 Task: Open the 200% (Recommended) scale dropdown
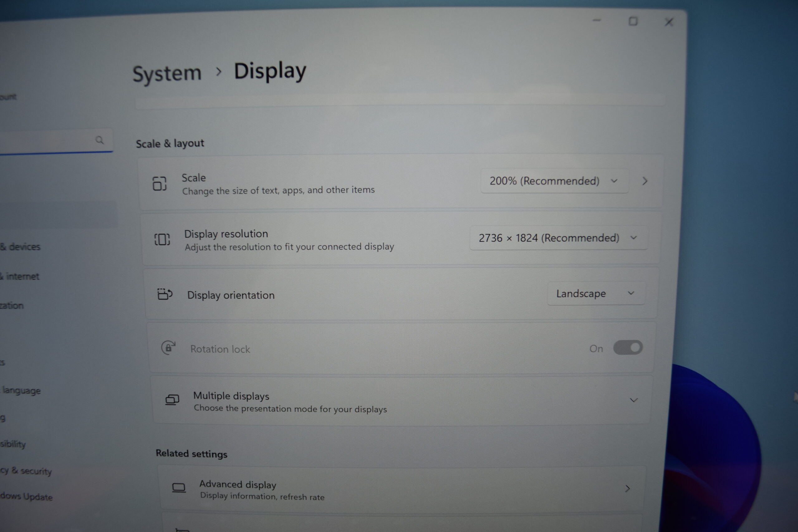tap(555, 181)
